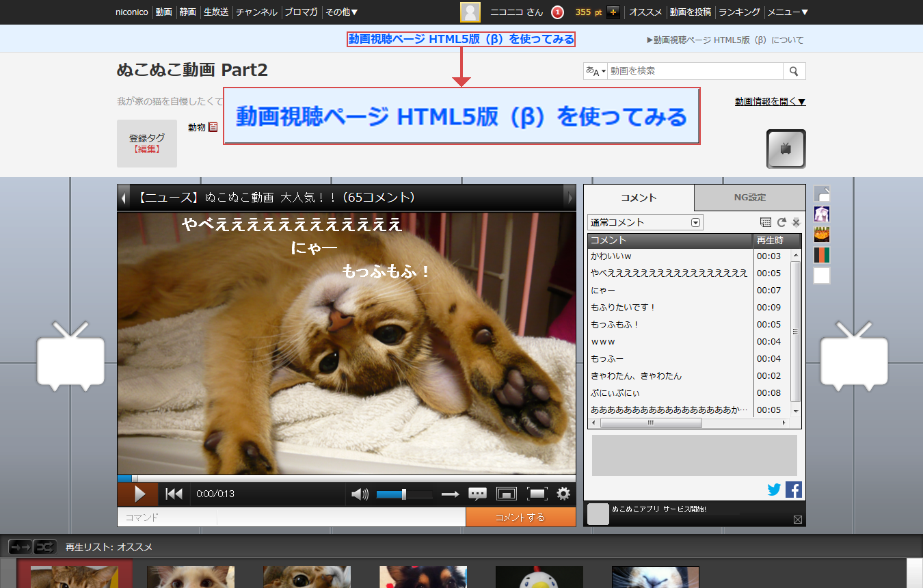Sort by the 再生時 column header
The image size is (923, 588).
click(x=777, y=241)
